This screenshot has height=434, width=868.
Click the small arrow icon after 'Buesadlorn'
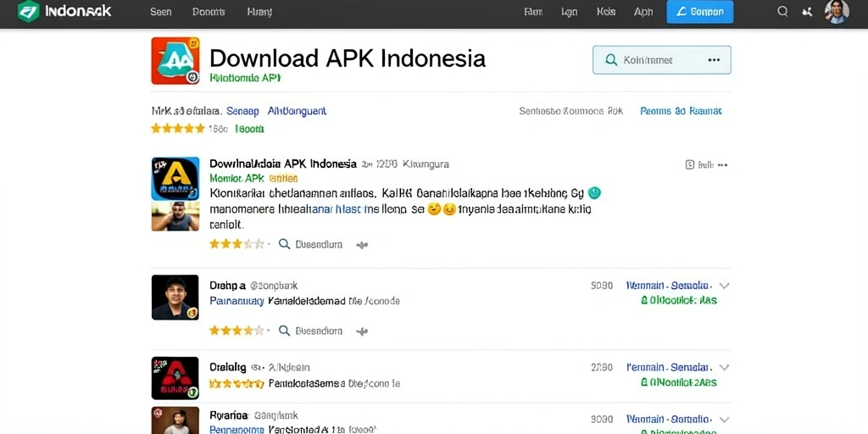click(x=362, y=331)
